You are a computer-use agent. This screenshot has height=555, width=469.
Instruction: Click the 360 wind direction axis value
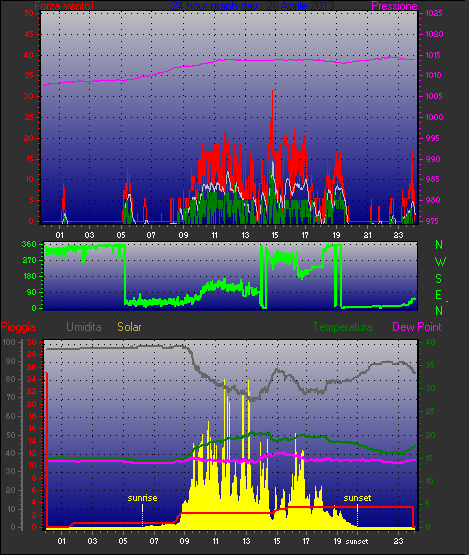[29, 244]
